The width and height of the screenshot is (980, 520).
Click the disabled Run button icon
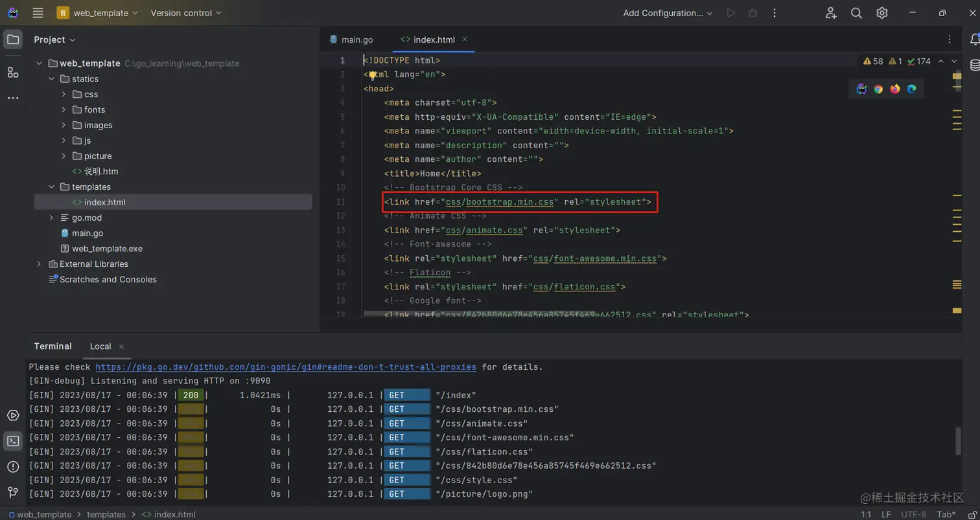pyautogui.click(x=731, y=13)
